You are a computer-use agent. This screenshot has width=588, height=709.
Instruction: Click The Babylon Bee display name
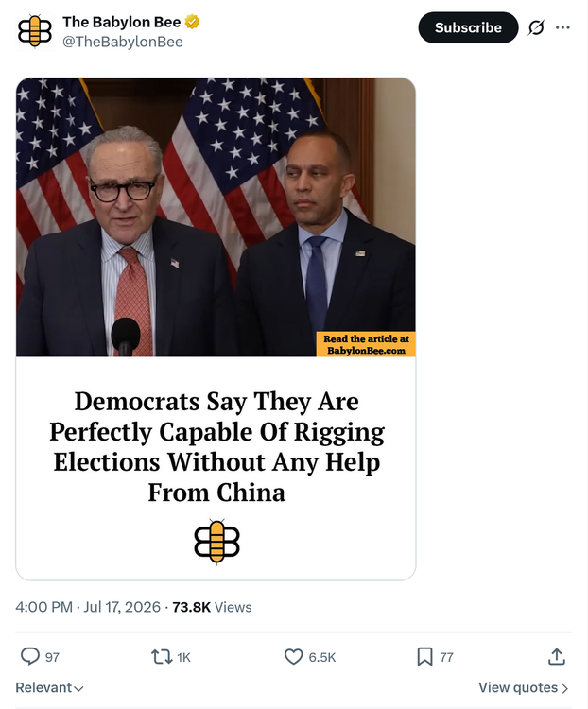pos(121,22)
